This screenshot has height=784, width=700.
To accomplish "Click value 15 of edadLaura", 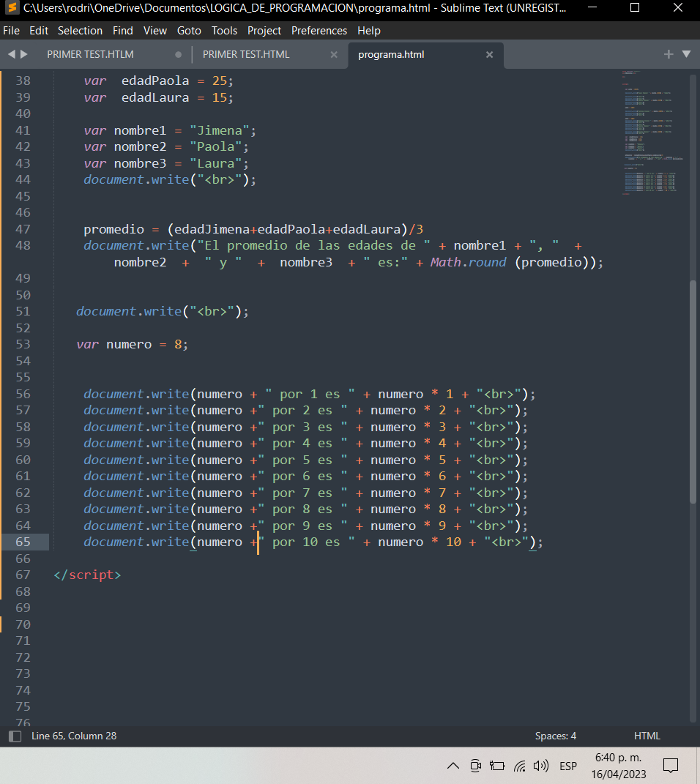I will (220, 97).
